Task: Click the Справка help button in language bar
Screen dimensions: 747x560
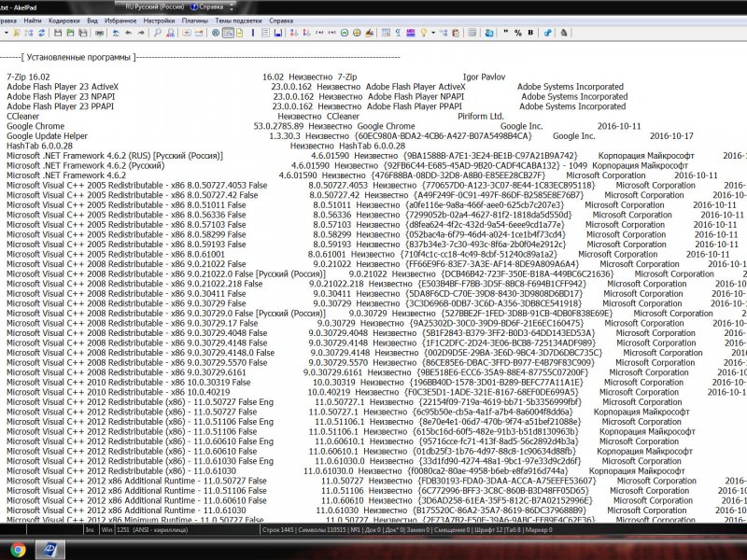Action: 207,7
